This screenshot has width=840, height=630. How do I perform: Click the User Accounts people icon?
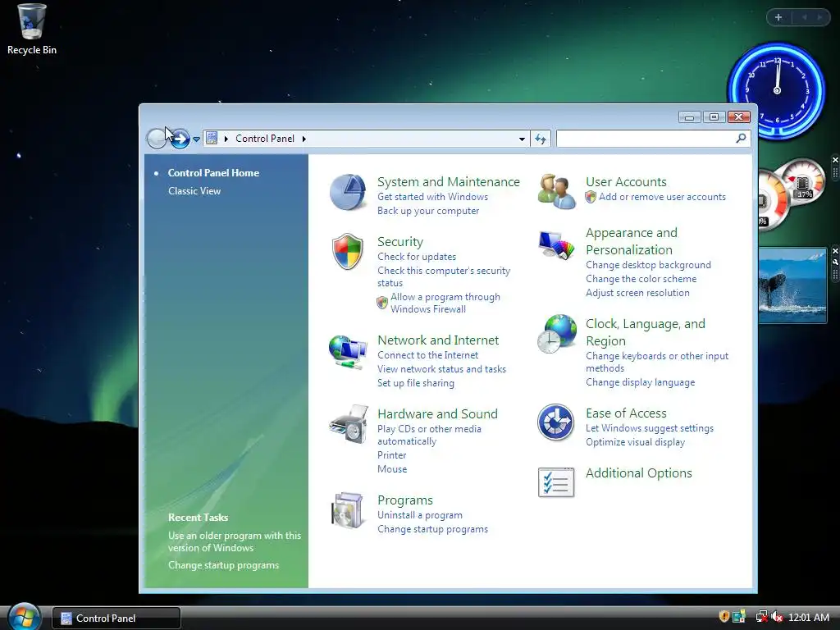point(556,191)
